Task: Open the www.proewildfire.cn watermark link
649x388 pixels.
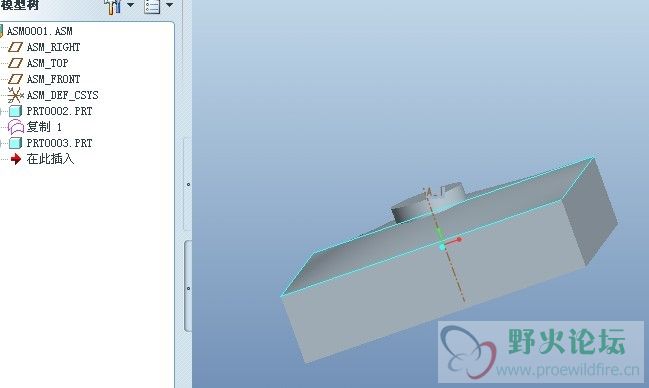Action: [567, 369]
